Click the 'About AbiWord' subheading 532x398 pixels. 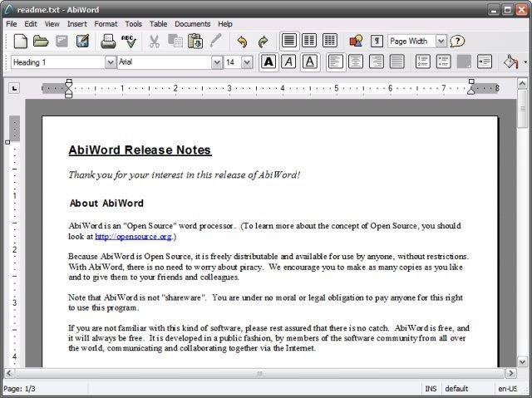click(x=106, y=203)
